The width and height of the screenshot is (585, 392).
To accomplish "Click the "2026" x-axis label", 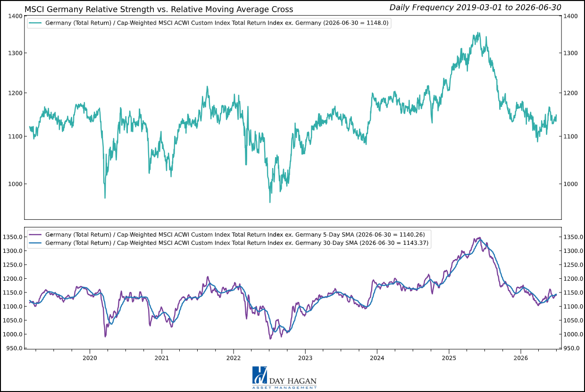I will pyautogui.click(x=520, y=357).
